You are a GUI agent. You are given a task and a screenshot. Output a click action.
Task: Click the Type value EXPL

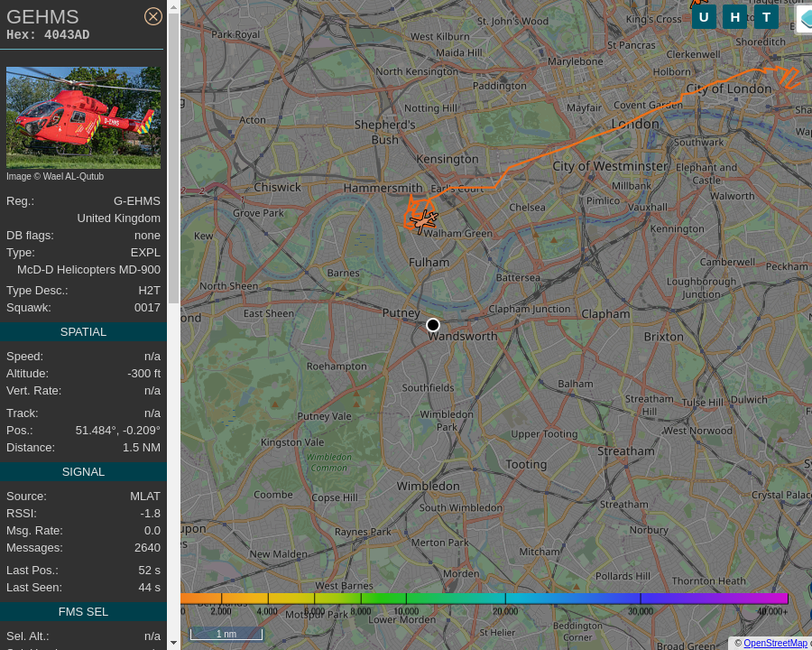(x=145, y=253)
